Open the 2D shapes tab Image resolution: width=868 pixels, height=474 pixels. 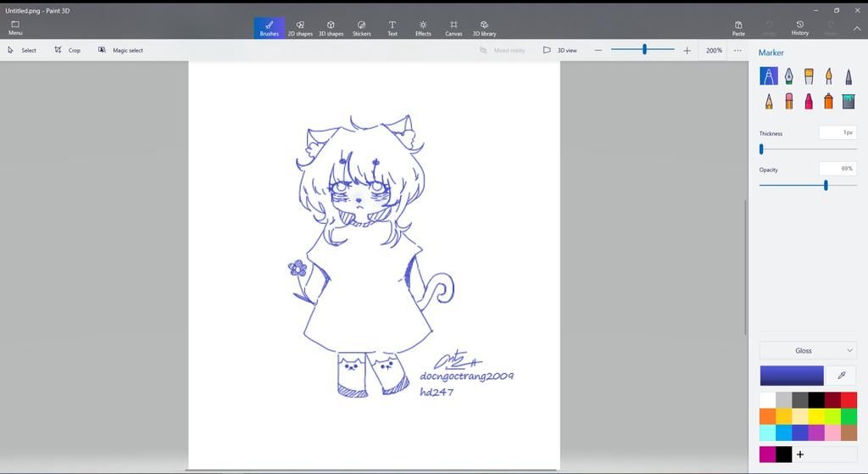300,28
